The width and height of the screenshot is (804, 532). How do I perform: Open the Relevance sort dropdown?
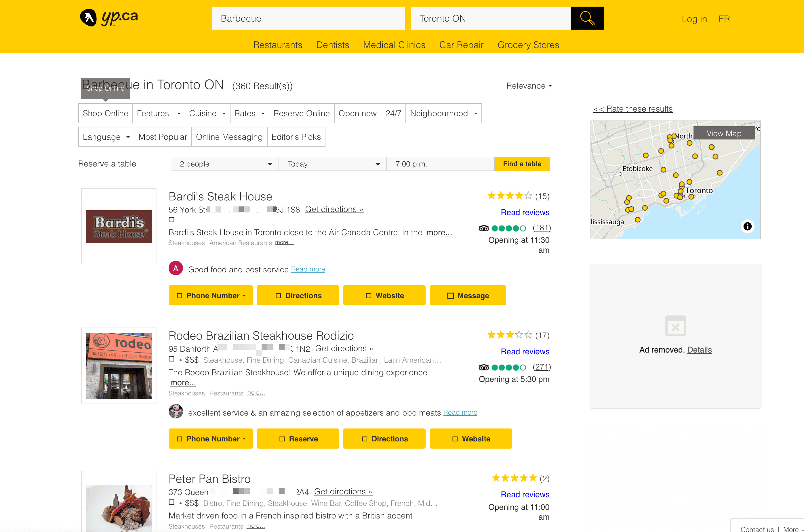point(529,86)
